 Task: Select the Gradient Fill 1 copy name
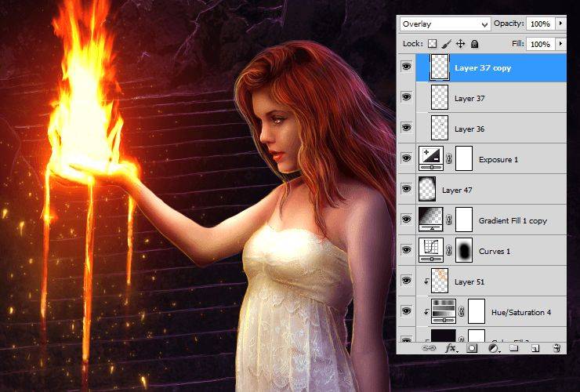point(513,220)
